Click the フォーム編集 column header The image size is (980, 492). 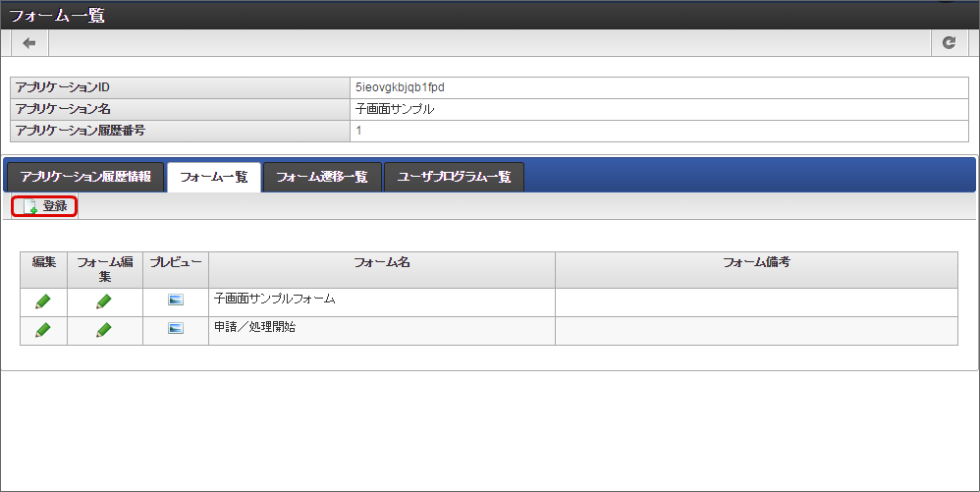[105, 270]
